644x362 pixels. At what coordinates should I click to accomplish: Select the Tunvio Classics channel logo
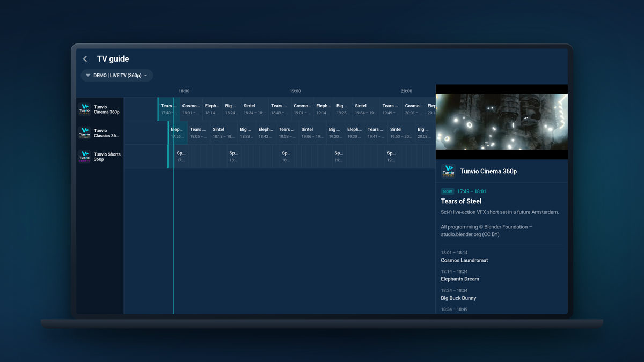pyautogui.click(x=85, y=133)
